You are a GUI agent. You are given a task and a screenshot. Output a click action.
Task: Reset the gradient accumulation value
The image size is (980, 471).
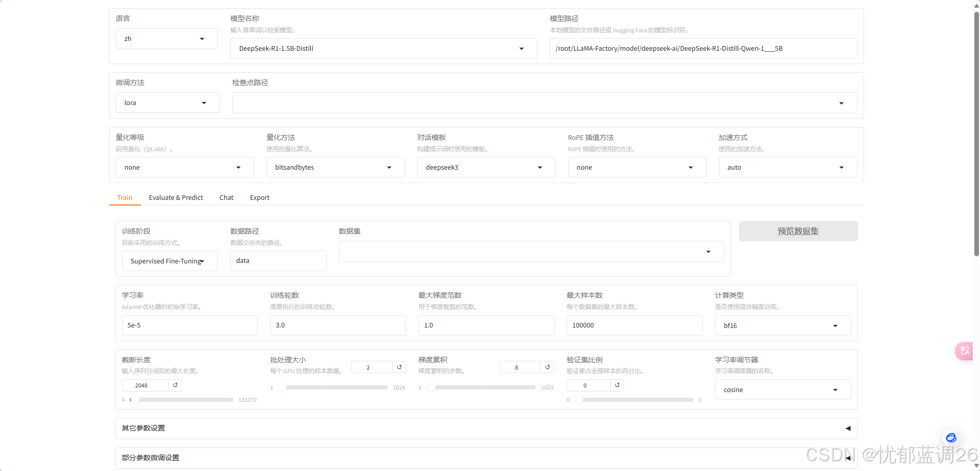[547, 367]
